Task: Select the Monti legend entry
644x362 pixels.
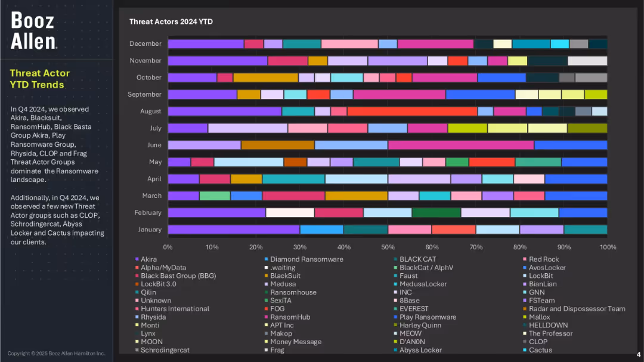Action: 147,325
